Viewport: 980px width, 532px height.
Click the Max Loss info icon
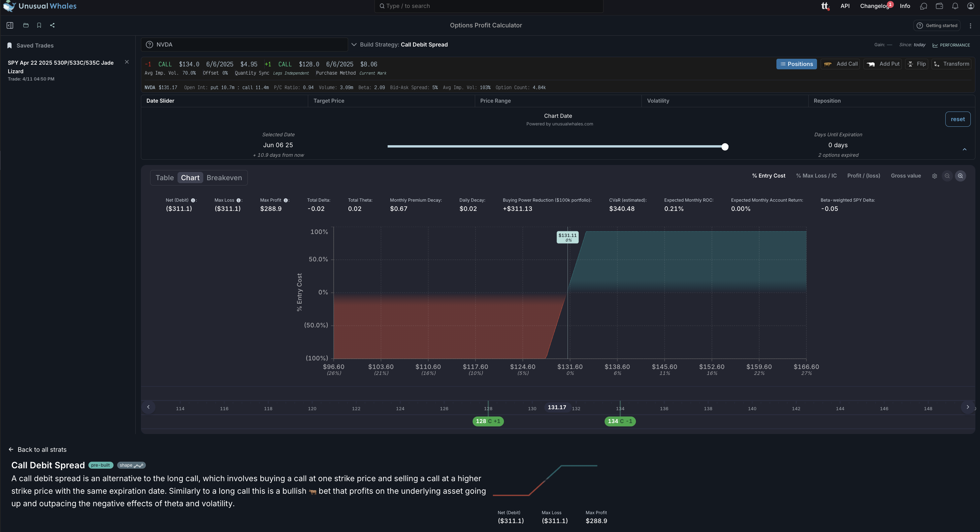(x=239, y=201)
